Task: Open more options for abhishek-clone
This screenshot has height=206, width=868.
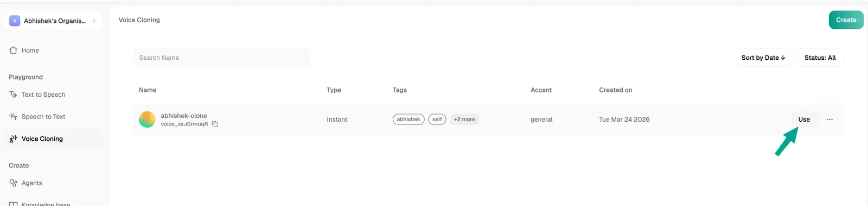Action: (x=829, y=120)
